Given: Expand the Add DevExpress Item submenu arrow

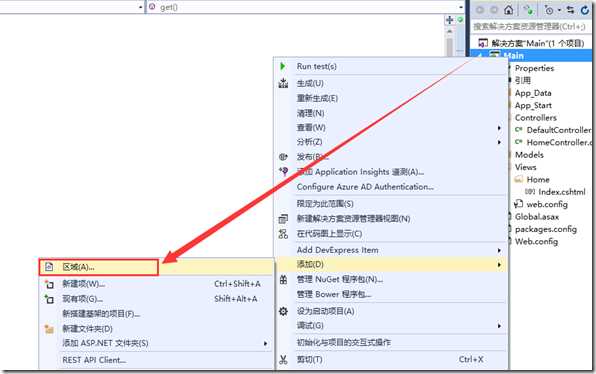Looking at the screenshot, I should click(499, 250).
